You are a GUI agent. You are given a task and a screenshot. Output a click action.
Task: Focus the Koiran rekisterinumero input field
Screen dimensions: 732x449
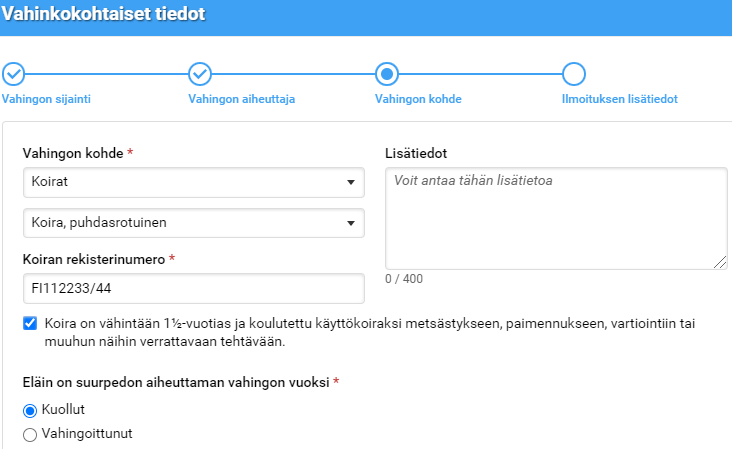193,289
